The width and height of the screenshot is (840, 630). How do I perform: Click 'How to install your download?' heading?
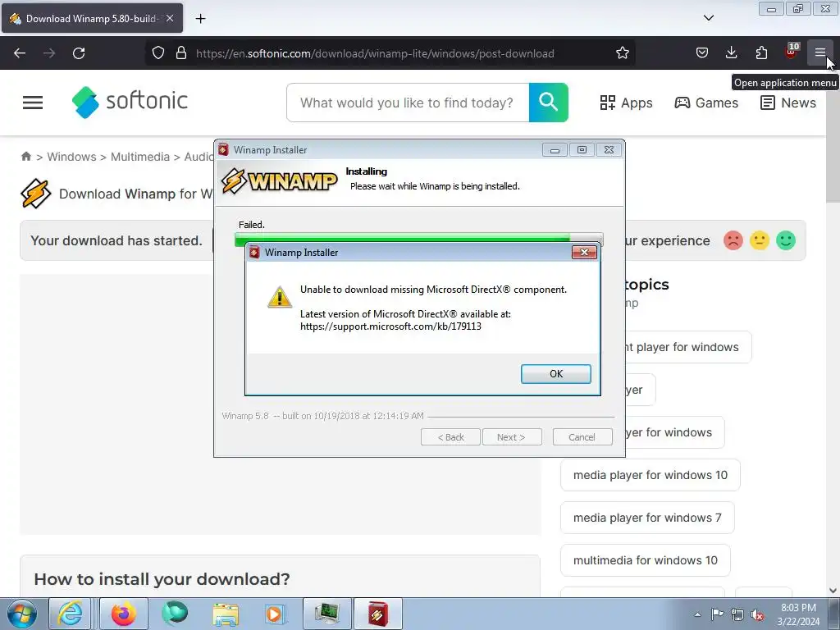[x=162, y=579]
